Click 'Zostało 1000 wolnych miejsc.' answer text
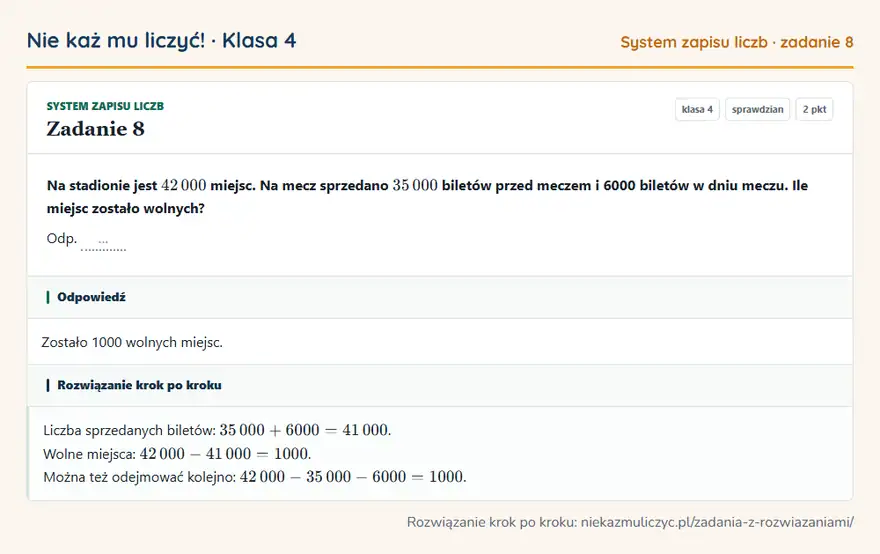The width and height of the screenshot is (880, 554). (132, 342)
